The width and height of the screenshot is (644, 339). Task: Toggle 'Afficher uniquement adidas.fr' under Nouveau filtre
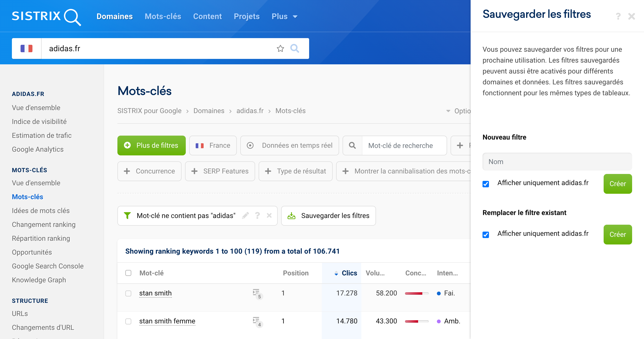coord(486,183)
